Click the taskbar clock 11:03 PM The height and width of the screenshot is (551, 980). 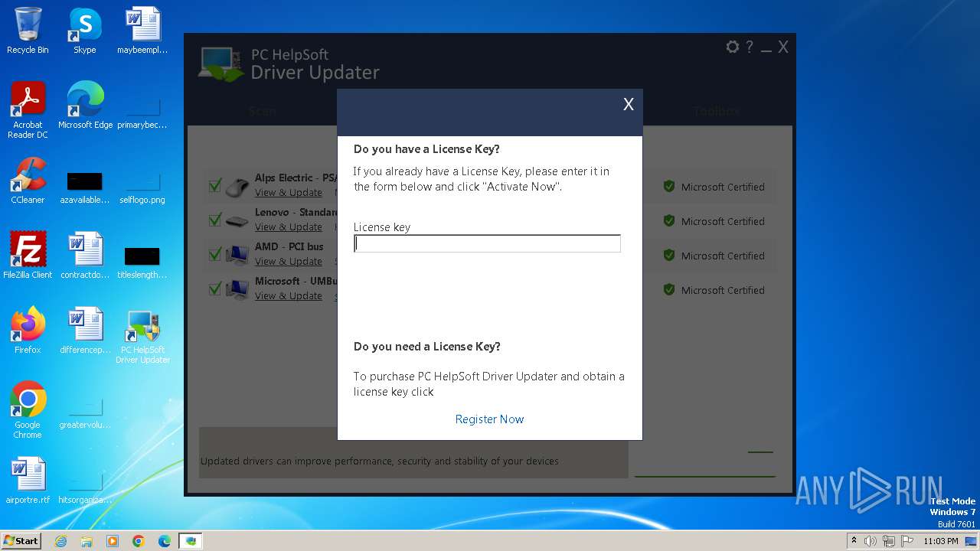pos(941,541)
